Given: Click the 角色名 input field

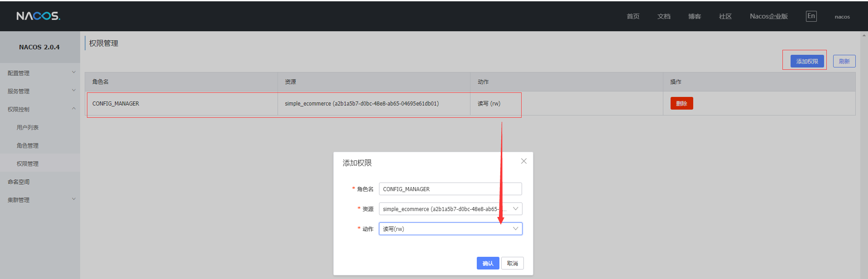Looking at the screenshot, I should click(450, 189).
